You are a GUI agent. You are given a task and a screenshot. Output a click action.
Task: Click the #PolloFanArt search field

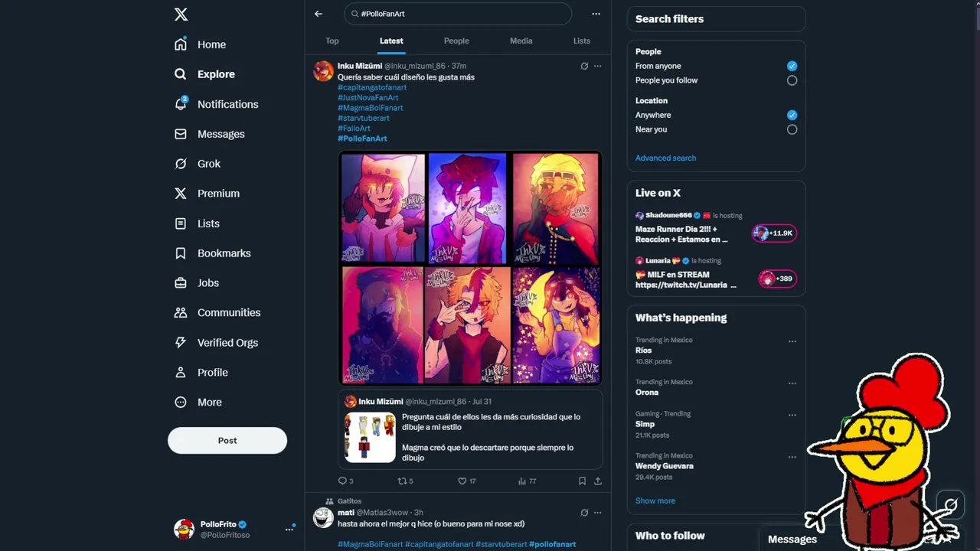458,14
